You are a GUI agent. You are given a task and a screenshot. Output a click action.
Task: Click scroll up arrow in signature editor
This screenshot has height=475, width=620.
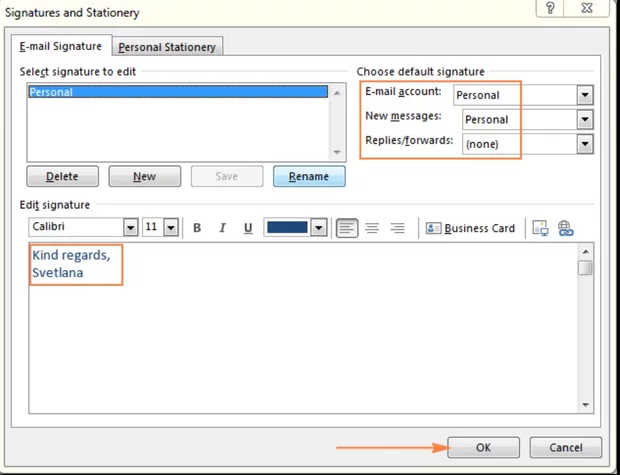(x=586, y=252)
